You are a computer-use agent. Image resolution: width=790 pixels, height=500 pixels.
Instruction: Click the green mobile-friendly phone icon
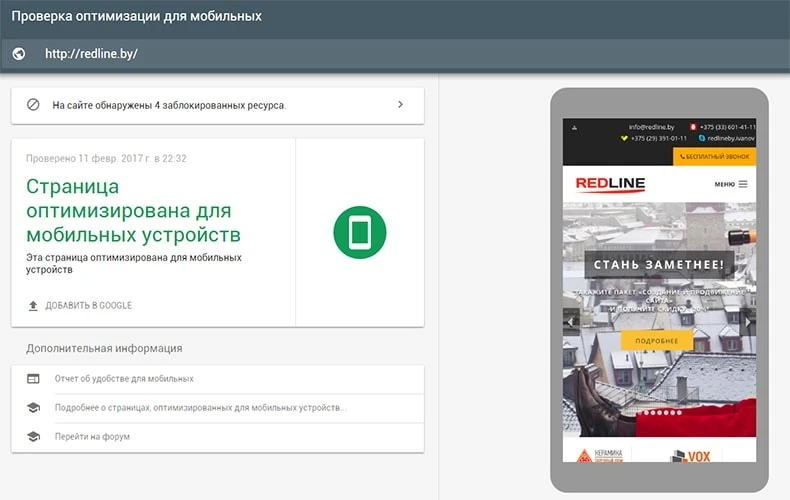pos(360,232)
